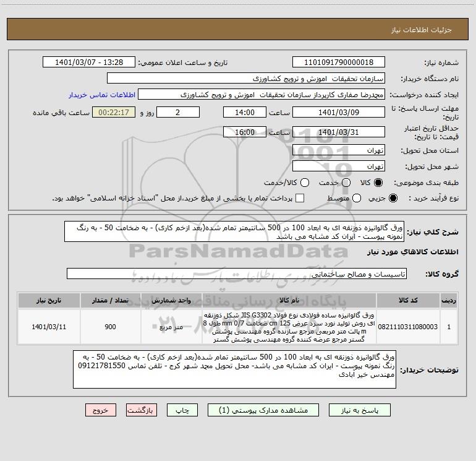The width and height of the screenshot is (476, 461).
Task: Click the بازگشت back button
Action: [142, 410]
